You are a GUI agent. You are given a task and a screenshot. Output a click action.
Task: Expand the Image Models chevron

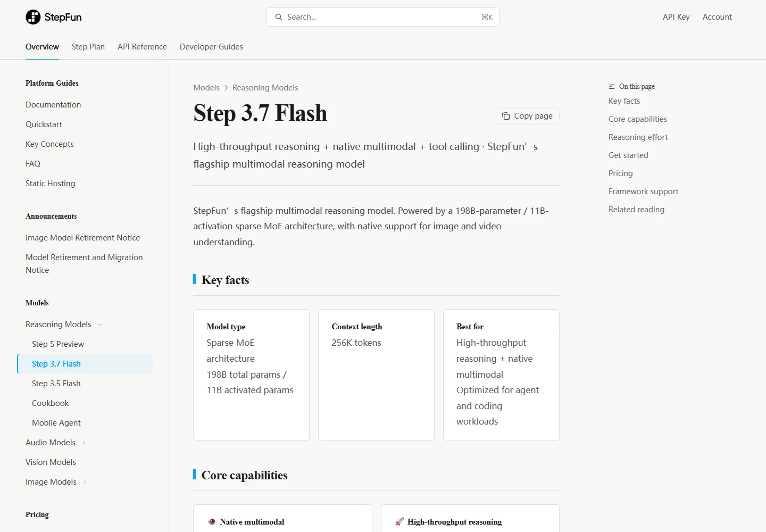[85, 482]
